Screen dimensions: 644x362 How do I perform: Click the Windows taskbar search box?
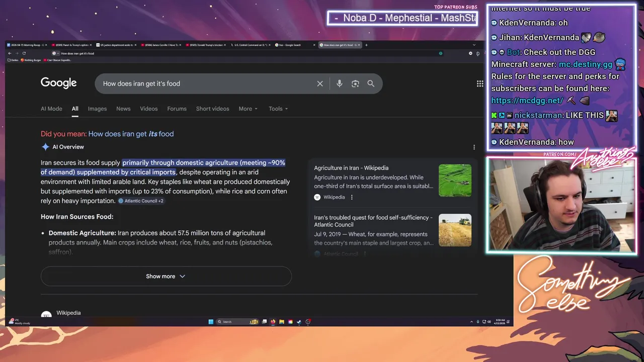point(237,322)
